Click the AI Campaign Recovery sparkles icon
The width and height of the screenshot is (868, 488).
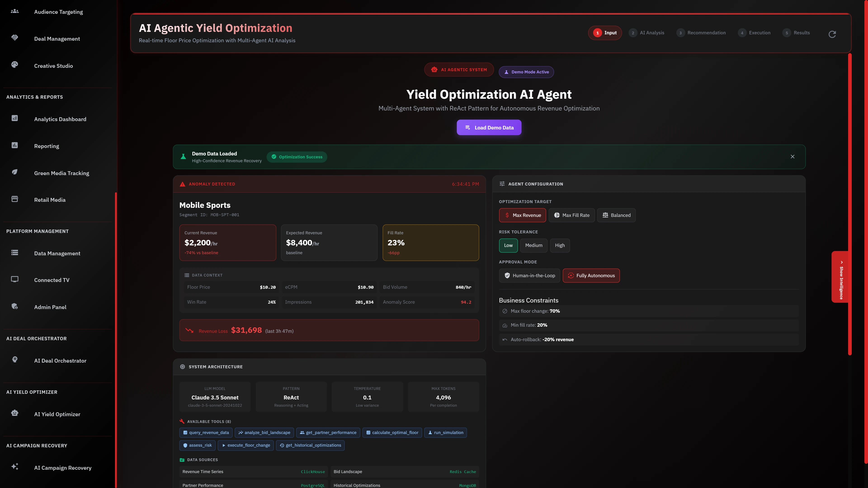14,467
